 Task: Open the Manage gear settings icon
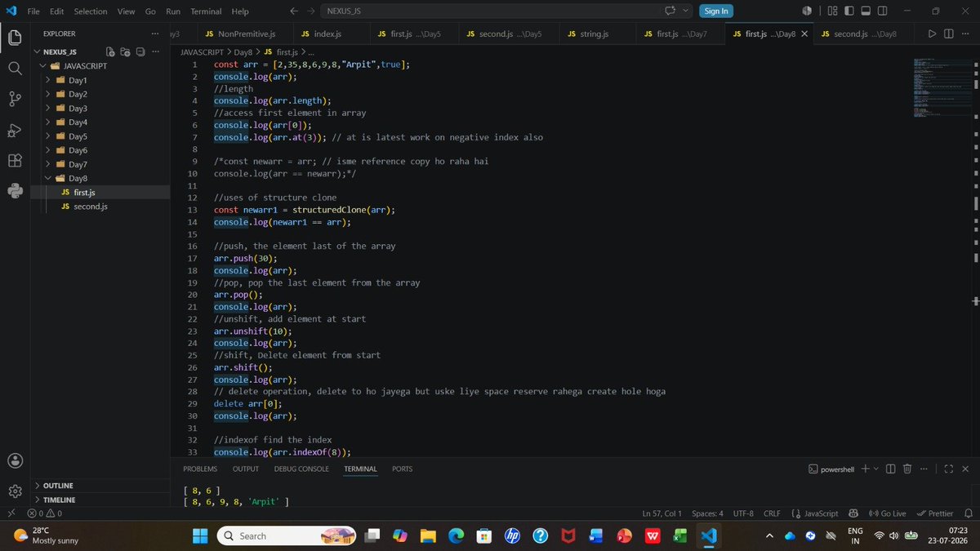point(15,491)
